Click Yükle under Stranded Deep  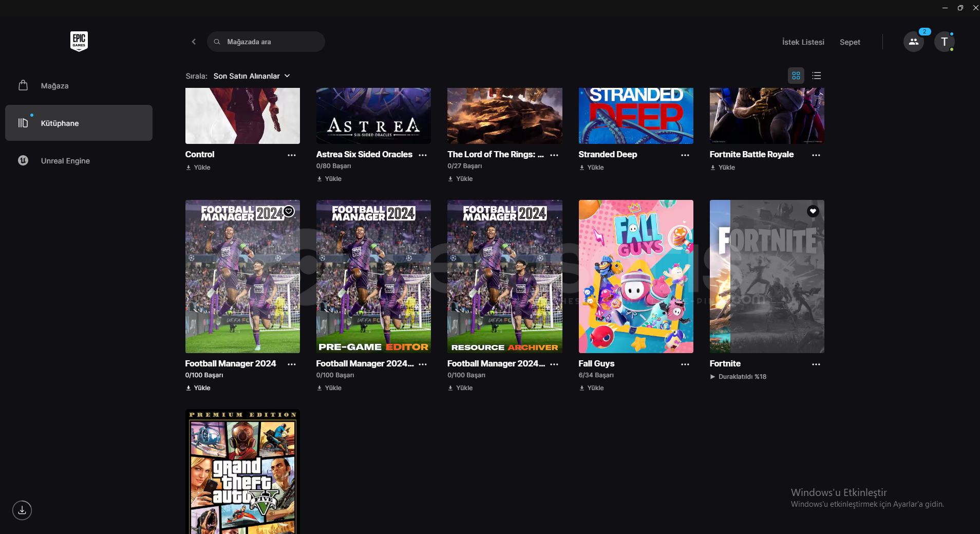[x=592, y=168]
